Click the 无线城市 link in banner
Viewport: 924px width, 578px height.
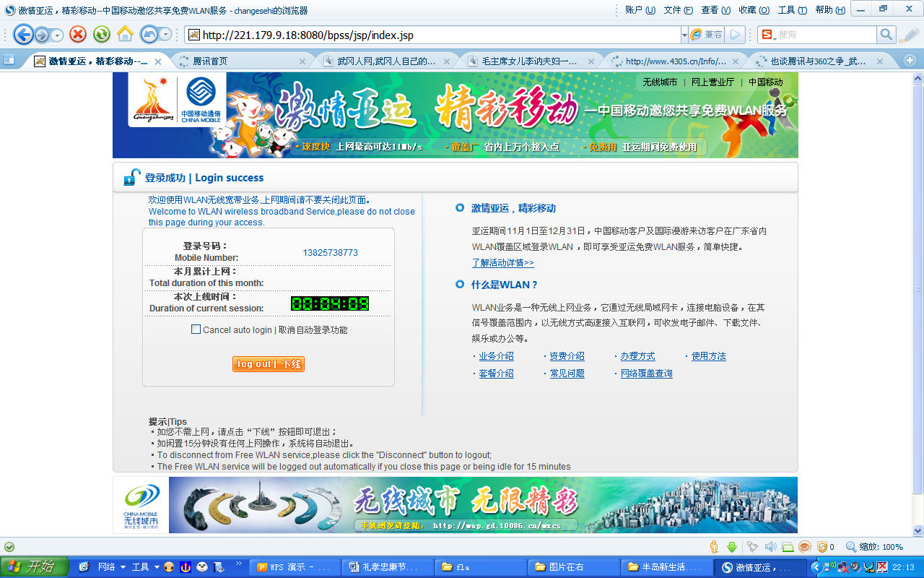[660, 82]
